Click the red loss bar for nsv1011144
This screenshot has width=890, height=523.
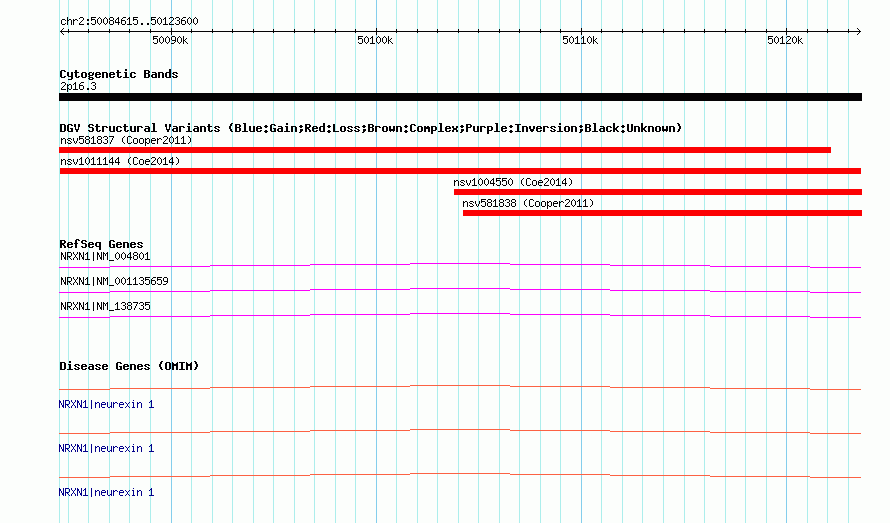(x=460, y=171)
